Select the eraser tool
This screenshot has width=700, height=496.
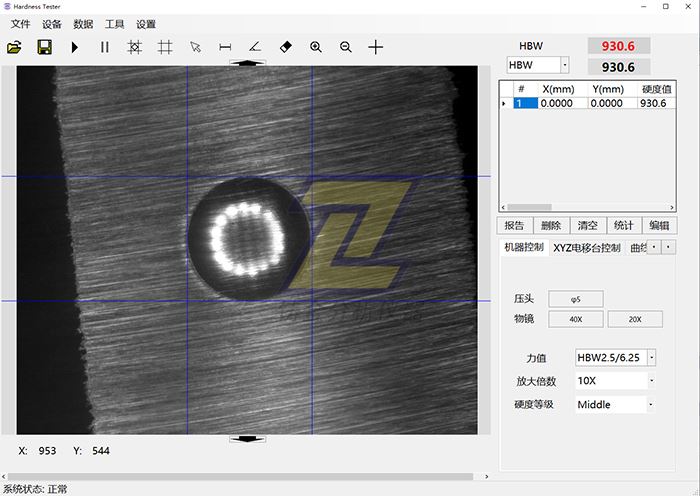pyautogui.click(x=285, y=47)
